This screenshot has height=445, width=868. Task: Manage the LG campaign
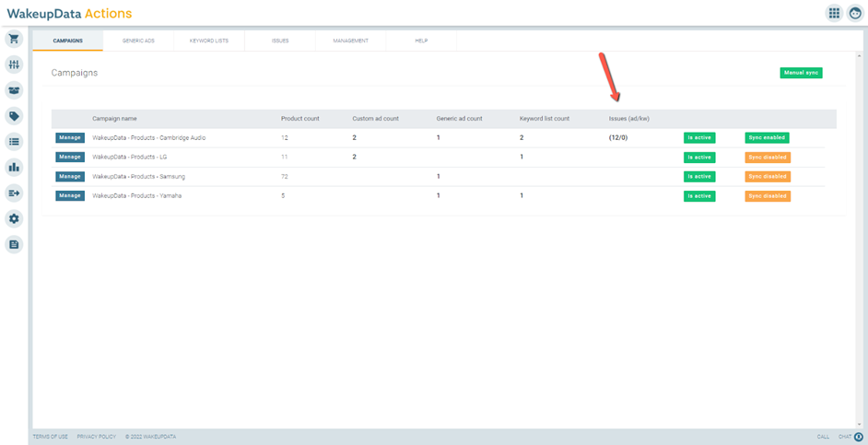tap(70, 158)
